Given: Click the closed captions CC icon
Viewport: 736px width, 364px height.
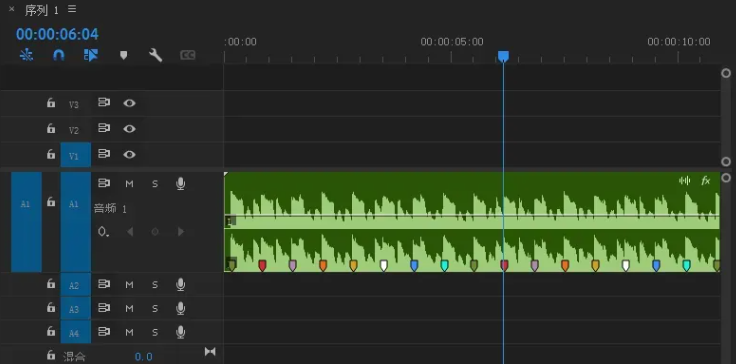Looking at the screenshot, I should click(187, 55).
